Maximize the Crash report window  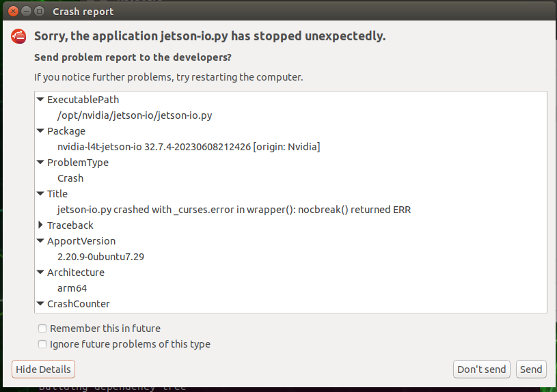click(40, 12)
